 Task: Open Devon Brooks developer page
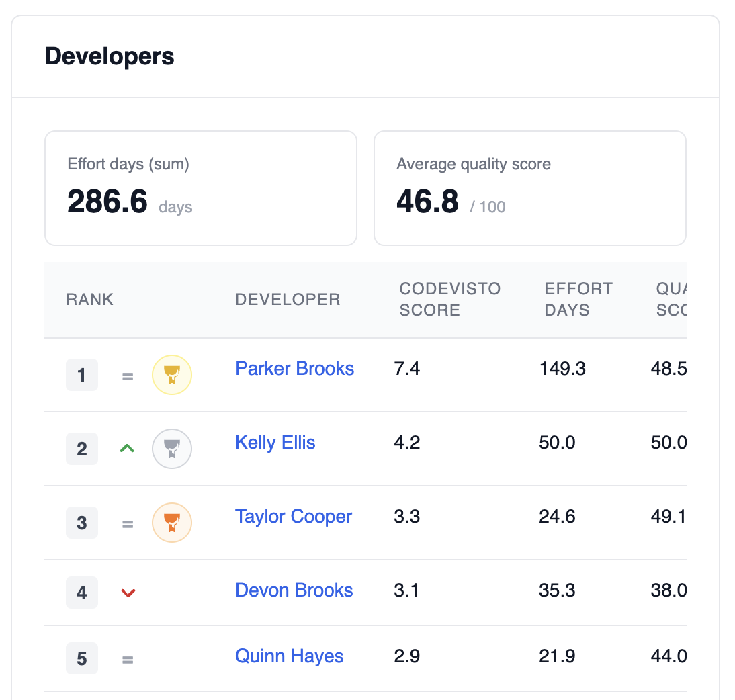[294, 590]
